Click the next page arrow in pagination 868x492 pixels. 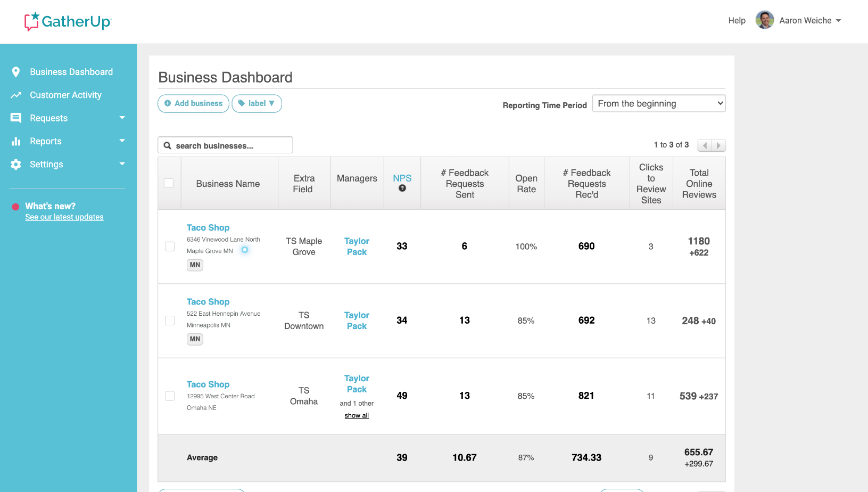[719, 145]
